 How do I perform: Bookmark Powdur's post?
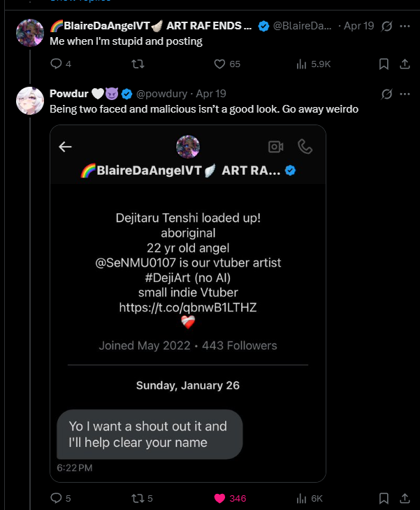coord(384,498)
